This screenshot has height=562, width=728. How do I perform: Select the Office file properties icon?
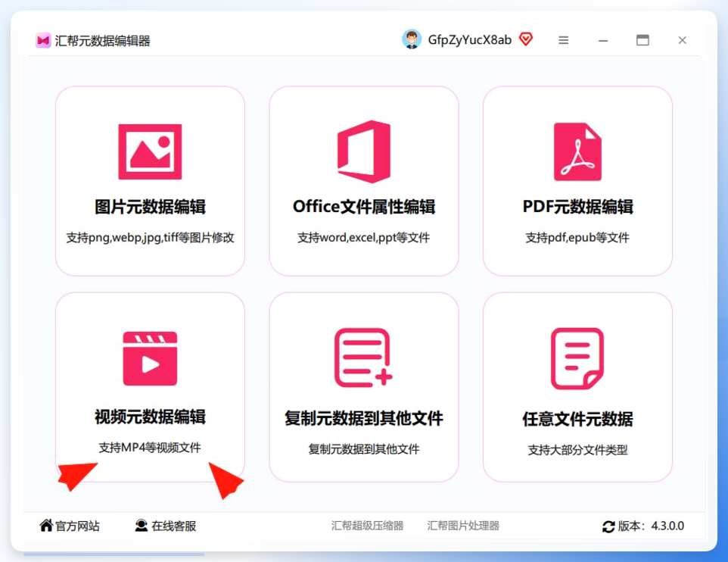point(363,151)
